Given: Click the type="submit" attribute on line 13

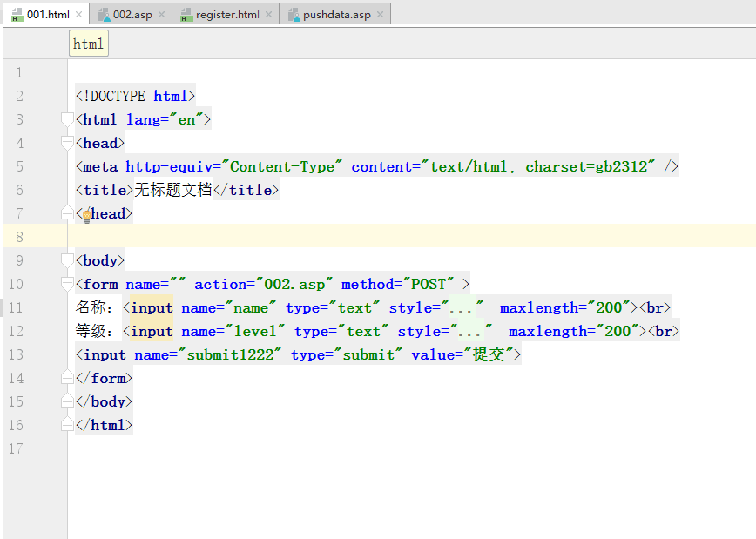Looking at the screenshot, I should tap(346, 354).
